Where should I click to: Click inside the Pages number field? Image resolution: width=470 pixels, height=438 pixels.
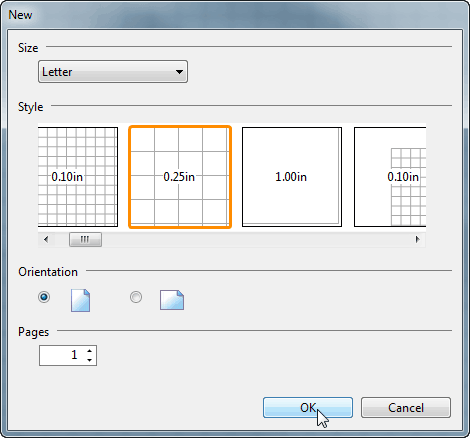(62, 355)
